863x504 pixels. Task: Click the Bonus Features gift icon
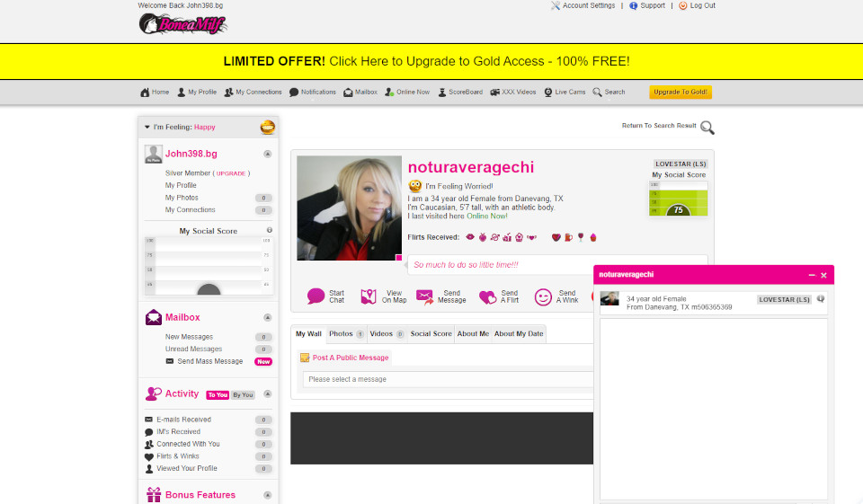(x=154, y=495)
